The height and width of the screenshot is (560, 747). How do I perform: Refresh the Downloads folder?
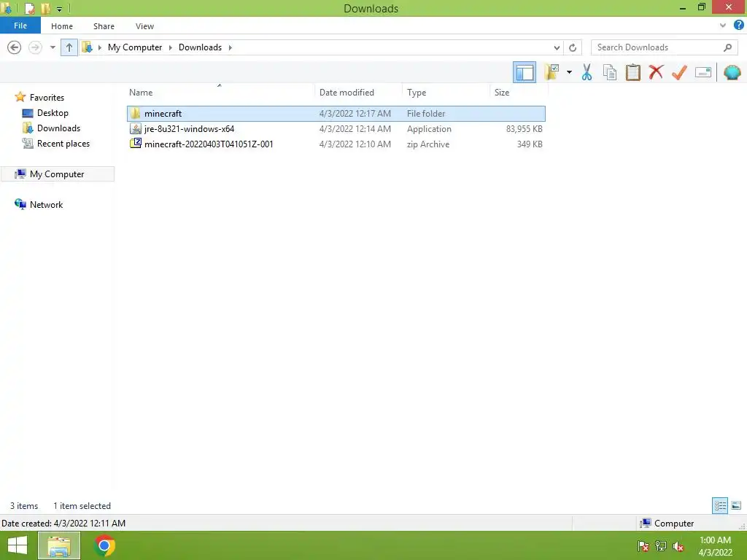pyautogui.click(x=573, y=47)
